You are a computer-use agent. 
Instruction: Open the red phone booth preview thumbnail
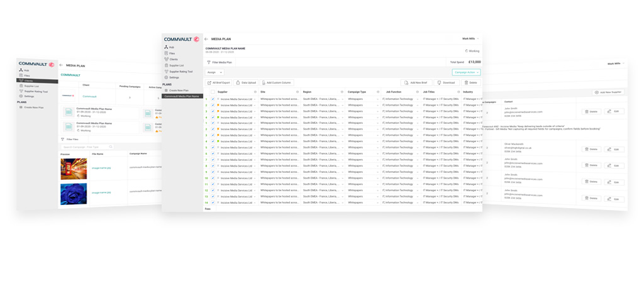(x=74, y=169)
